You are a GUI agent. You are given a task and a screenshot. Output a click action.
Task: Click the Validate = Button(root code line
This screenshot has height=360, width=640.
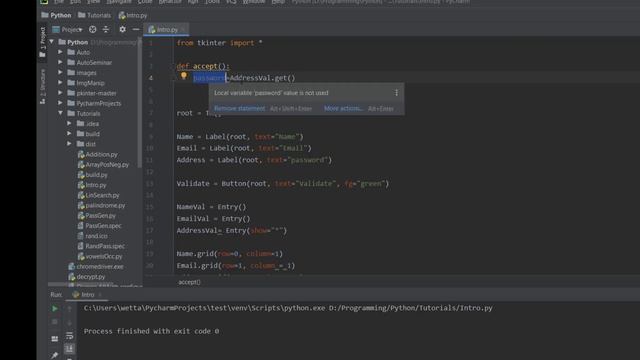[282, 184]
